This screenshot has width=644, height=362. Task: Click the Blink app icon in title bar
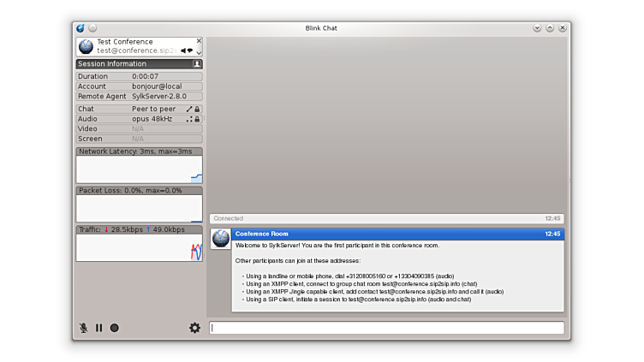pyautogui.click(x=80, y=28)
